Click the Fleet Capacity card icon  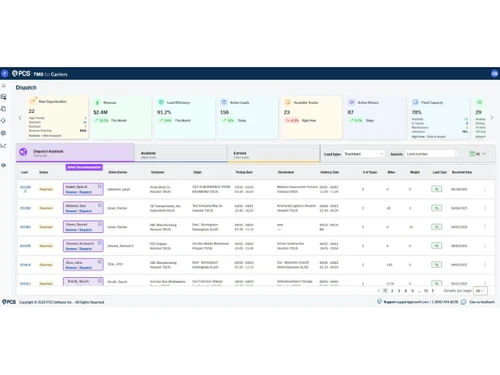click(415, 102)
